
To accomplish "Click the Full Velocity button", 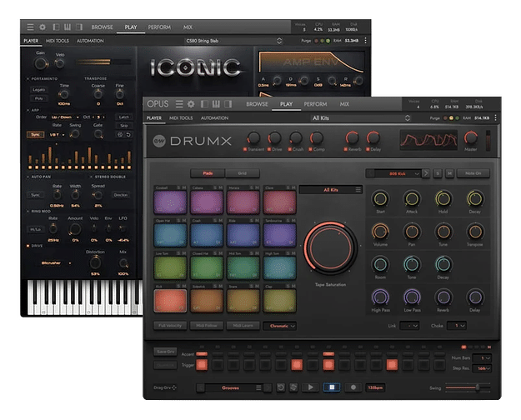I will 170,326.
